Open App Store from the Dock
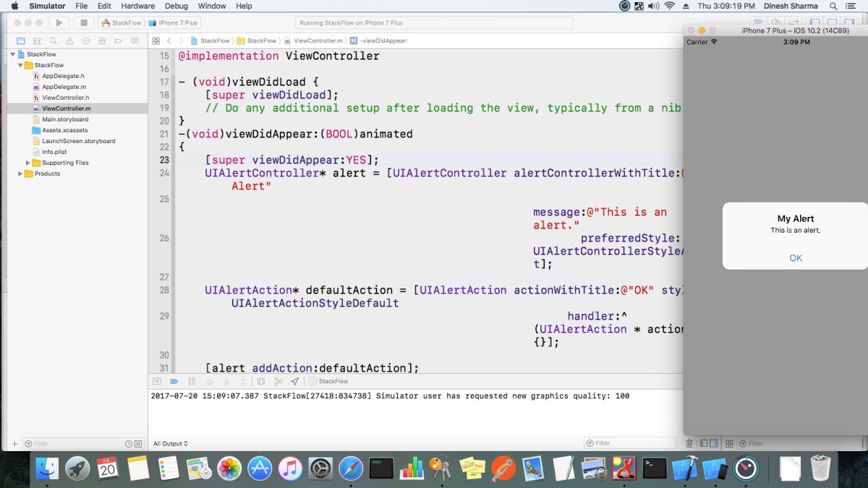 (x=260, y=468)
